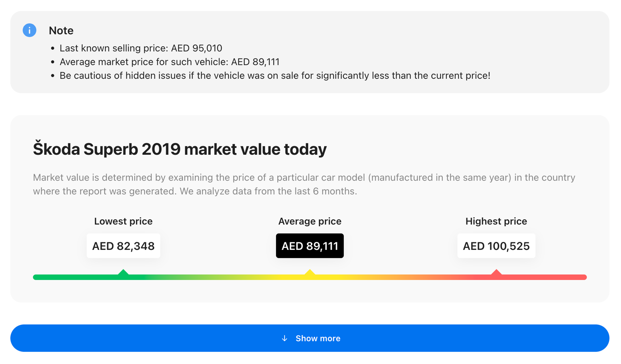Click the blue info icon beside Note
The image size is (621, 364).
tap(30, 30)
